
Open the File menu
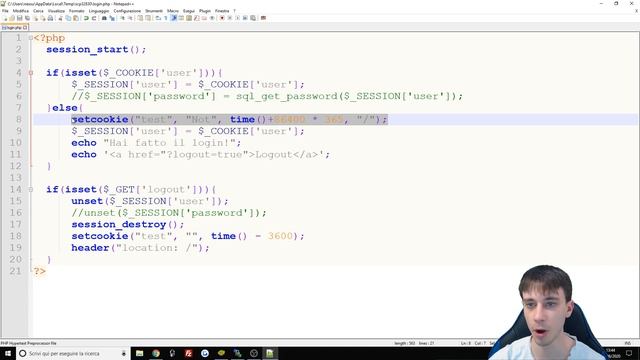(5, 11)
